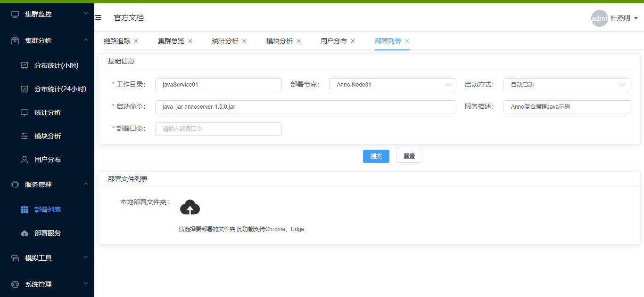The height and width of the screenshot is (297, 644).
Task: Click the admin avatar circle
Action: tap(599, 18)
